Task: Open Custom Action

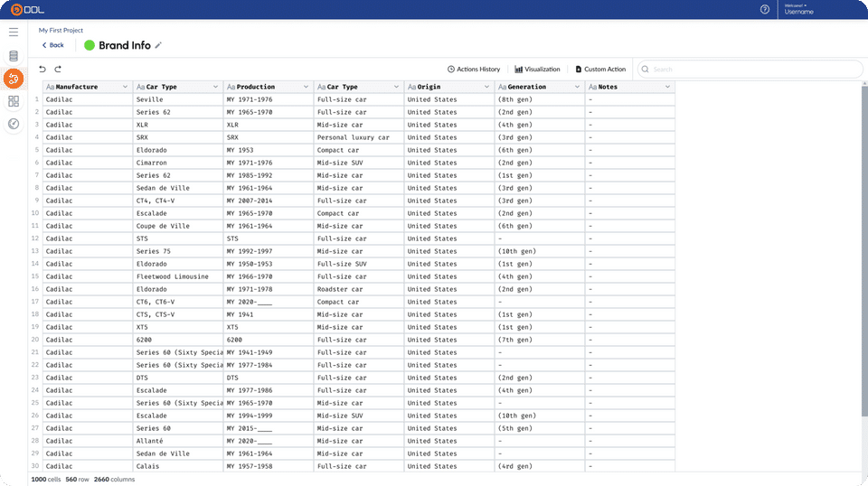Action: click(600, 70)
